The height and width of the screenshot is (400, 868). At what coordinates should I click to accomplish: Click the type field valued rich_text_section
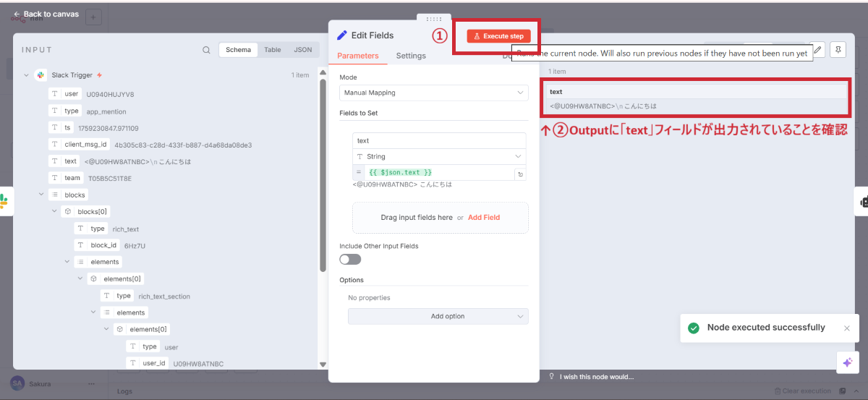117,296
